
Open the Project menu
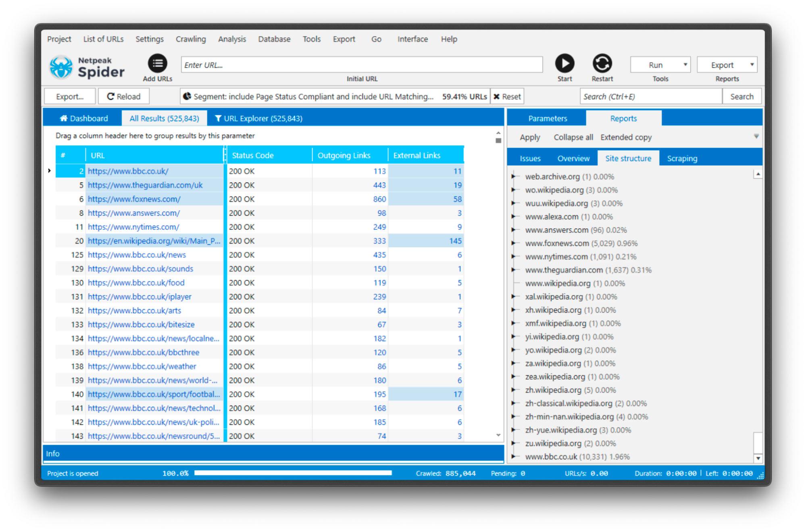(x=59, y=39)
